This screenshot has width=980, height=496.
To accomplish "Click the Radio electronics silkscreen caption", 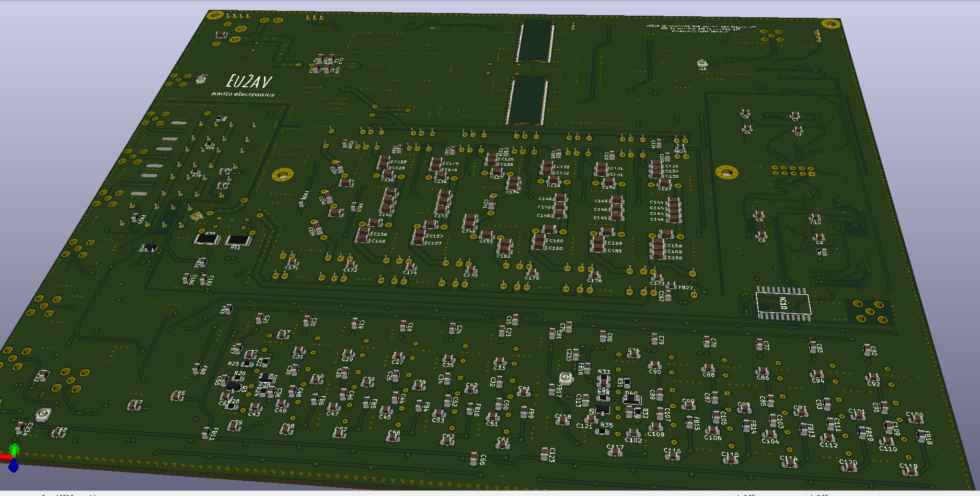I will pos(243,94).
